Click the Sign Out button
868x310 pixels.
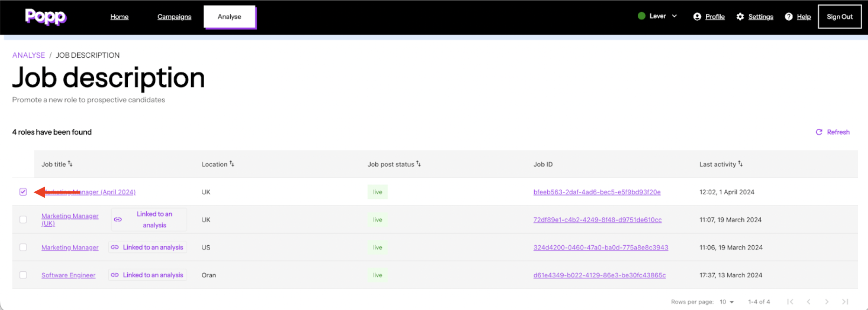click(x=840, y=17)
